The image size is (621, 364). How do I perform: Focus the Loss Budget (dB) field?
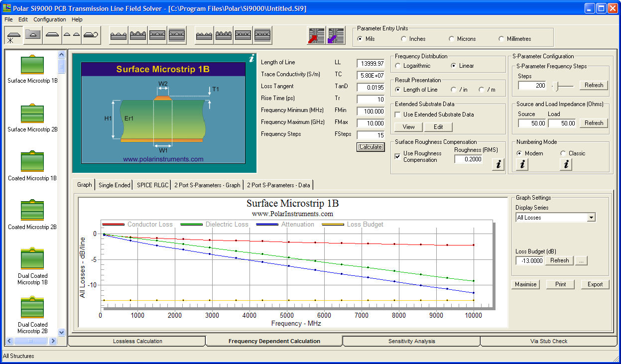pyautogui.click(x=530, y=260)
